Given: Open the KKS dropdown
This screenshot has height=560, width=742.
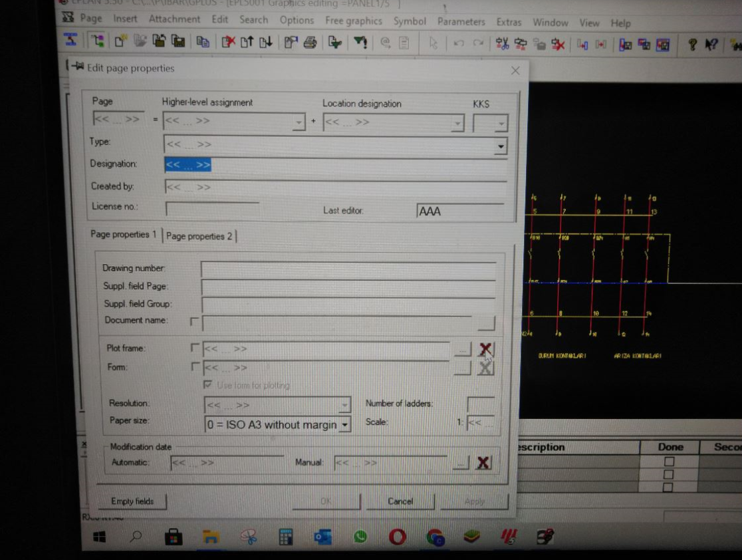Looking at the screenshot, I should (x=501, y=124).
